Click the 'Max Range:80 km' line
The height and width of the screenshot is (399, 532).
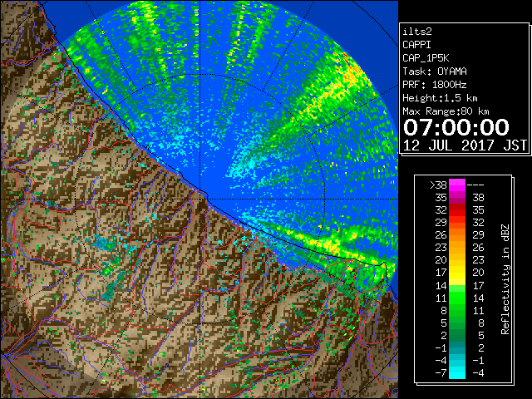446,111
